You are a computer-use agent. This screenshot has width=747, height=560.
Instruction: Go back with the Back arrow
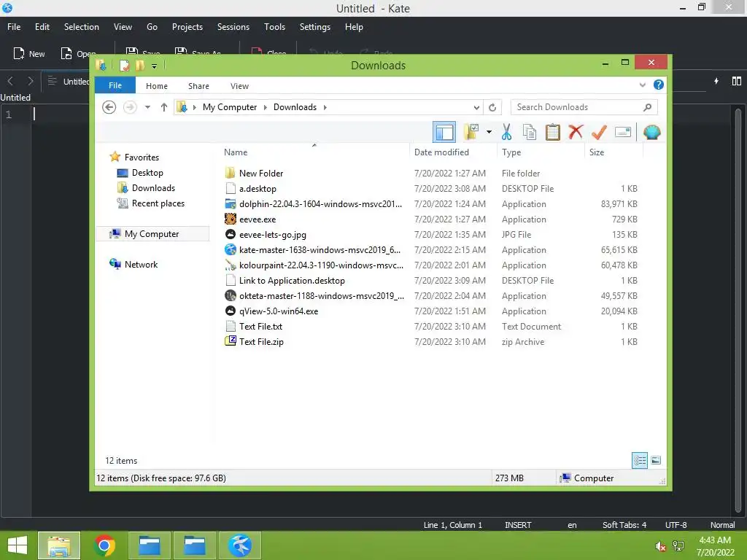coord(109,107)
